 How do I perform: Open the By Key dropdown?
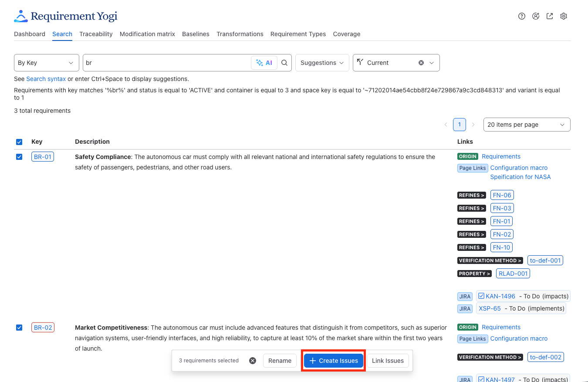(x=47, y=63)
